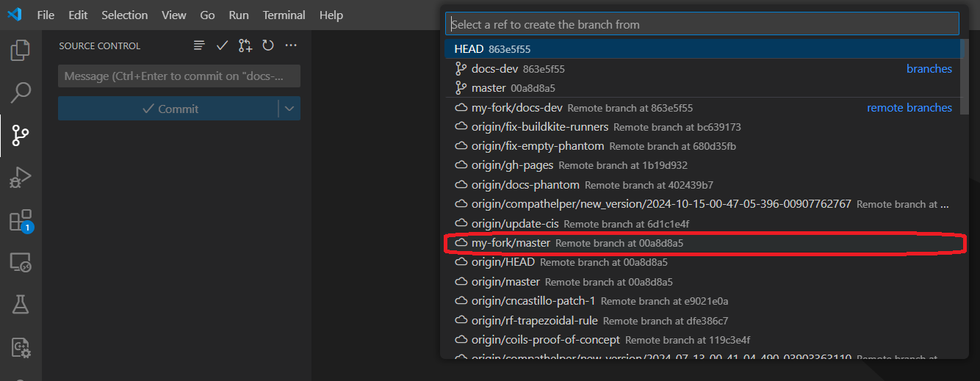Open the Search view icon

click(x=21, y=92)
